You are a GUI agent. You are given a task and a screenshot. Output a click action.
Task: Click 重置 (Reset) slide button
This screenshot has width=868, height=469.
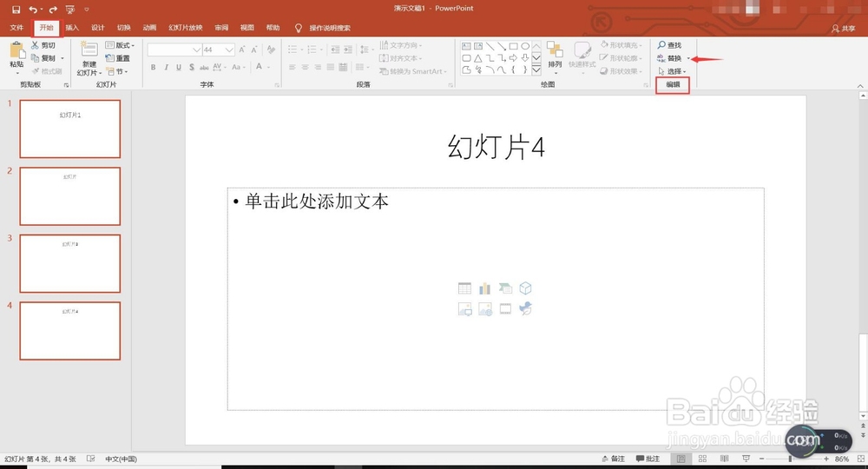118,58
